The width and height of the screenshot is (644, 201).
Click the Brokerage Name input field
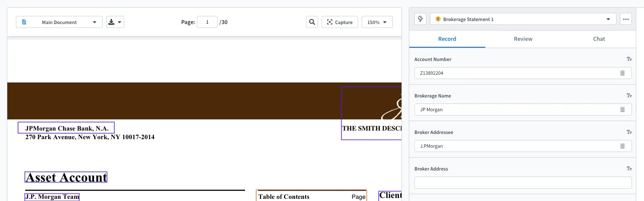(x=523, y=110)
